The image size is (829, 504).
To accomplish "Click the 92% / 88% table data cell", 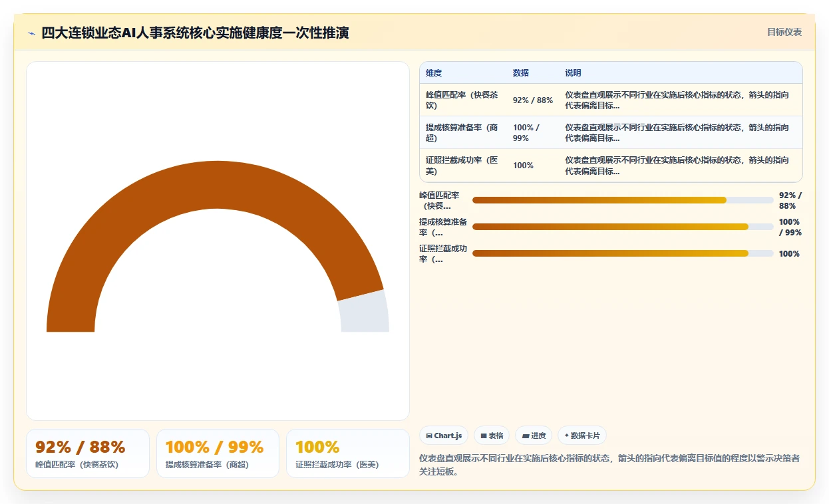I will 532,100.
